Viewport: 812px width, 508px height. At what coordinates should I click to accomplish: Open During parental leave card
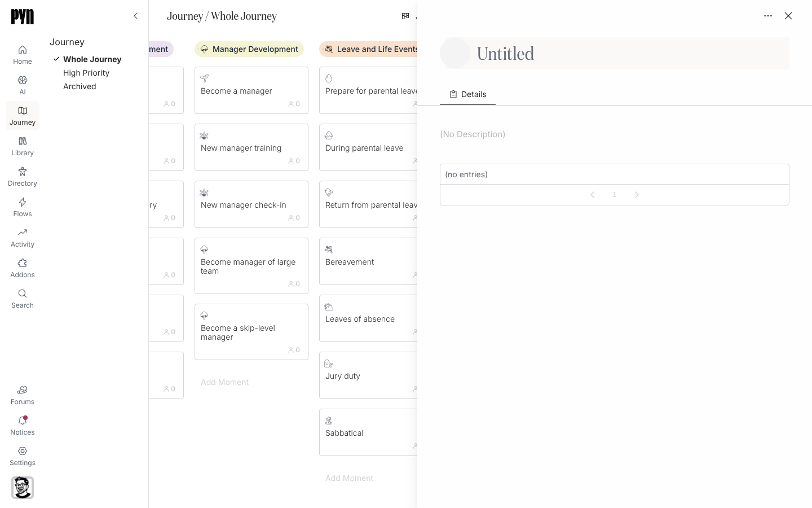click(x=368, y=147)
